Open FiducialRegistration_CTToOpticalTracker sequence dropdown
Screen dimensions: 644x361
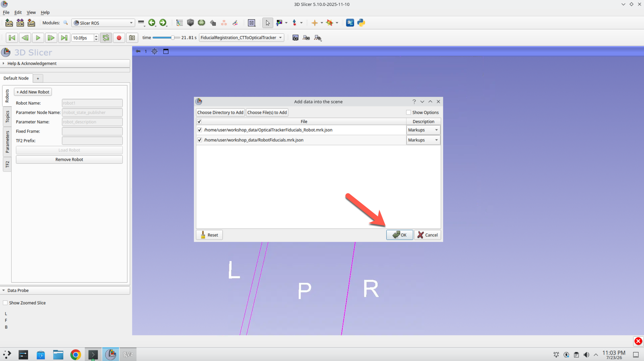pyautogui.click(x=242, y=38)
